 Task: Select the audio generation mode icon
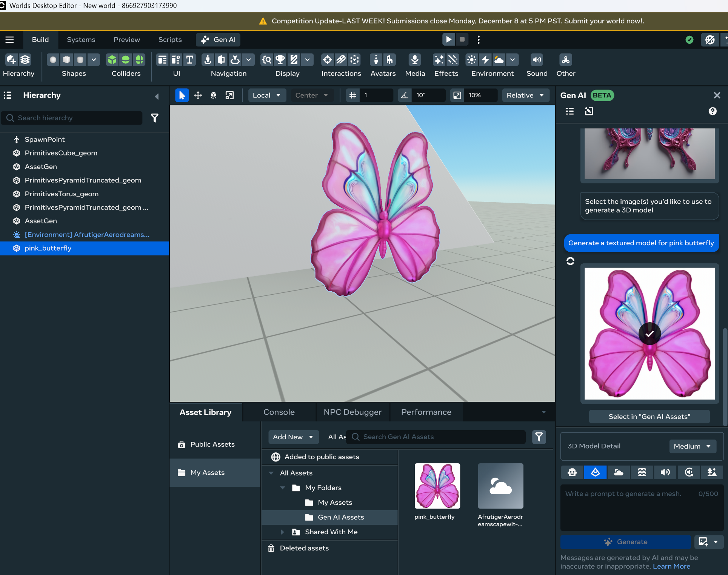click(x=665, y=472)
